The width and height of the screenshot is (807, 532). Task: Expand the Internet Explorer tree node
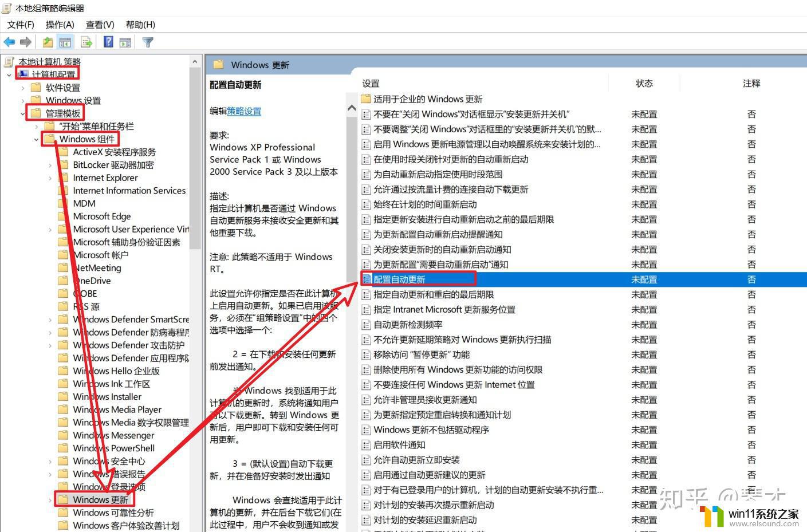50,178
